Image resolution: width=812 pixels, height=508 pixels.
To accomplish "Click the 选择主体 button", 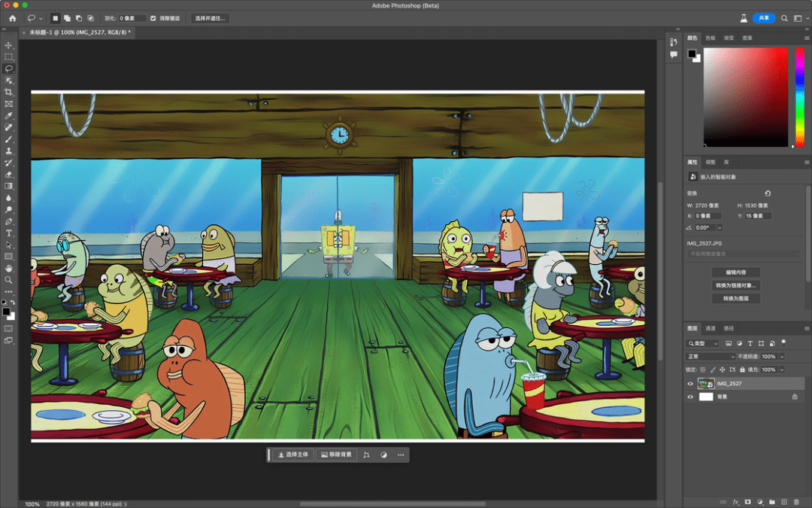I will tap(292, 455).
